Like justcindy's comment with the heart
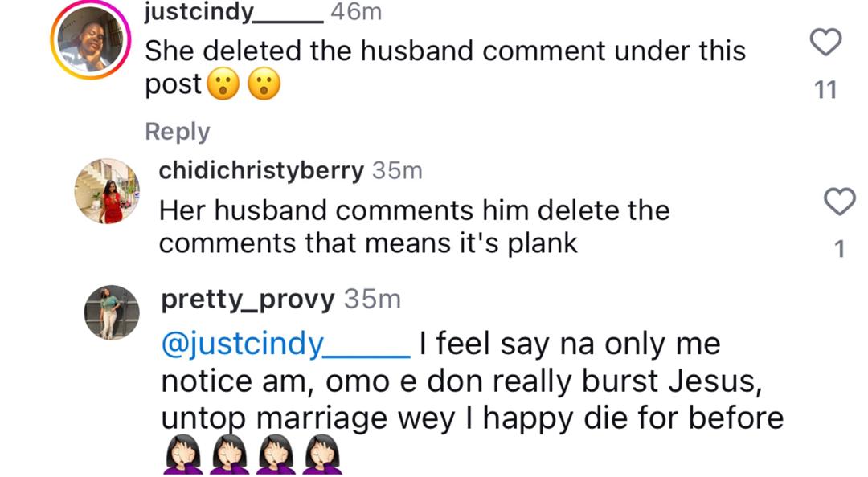The width and height of the screenshot is (868, 477). point(825,43)
